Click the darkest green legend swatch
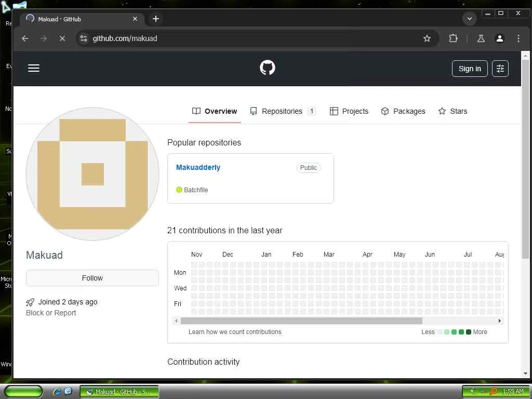This screenshot has width=532, height=399. 469,332
